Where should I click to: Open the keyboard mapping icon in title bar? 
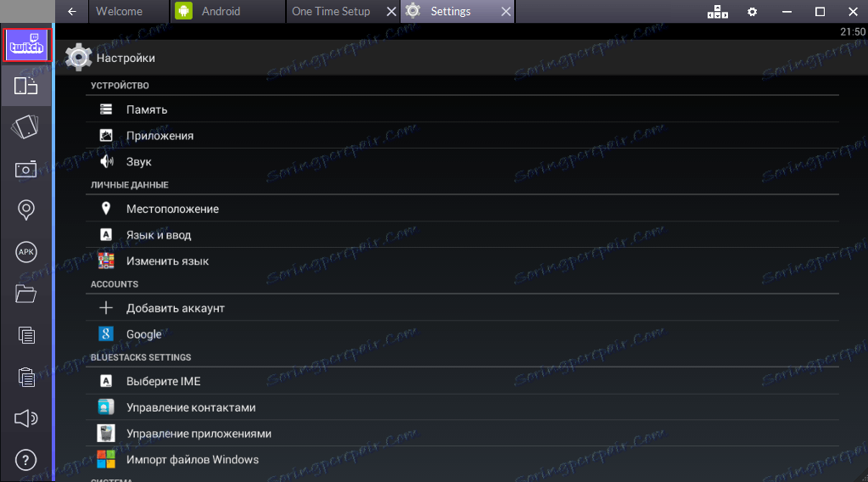(718, 12)
